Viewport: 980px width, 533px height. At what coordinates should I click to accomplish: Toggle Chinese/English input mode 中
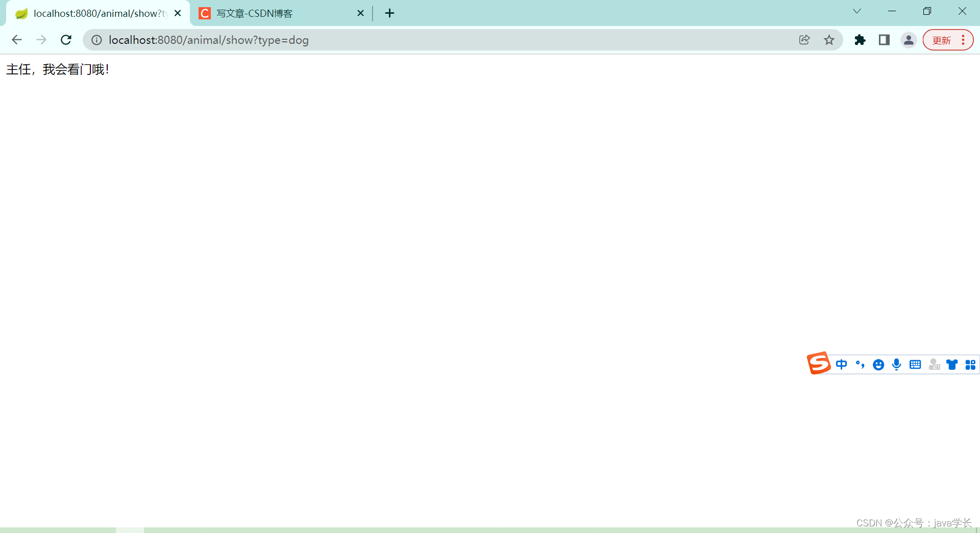841,364
